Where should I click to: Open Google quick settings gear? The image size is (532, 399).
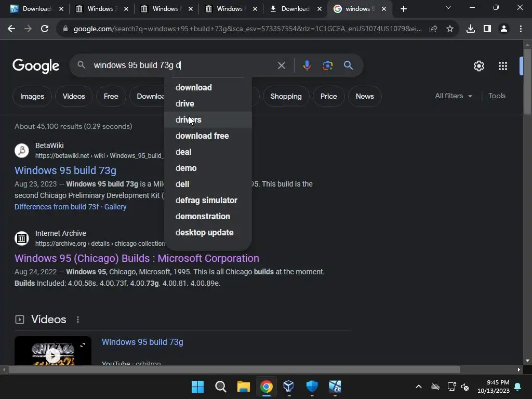(478, 66)
